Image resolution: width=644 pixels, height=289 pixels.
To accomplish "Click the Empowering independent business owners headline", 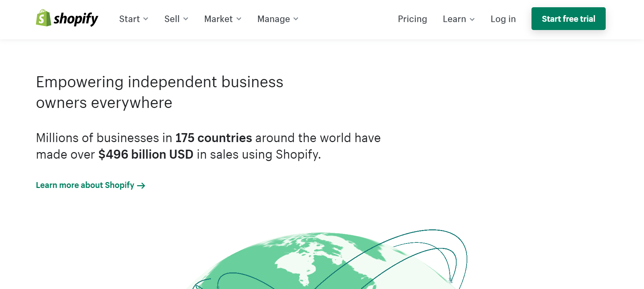I will tap(159, 92).
